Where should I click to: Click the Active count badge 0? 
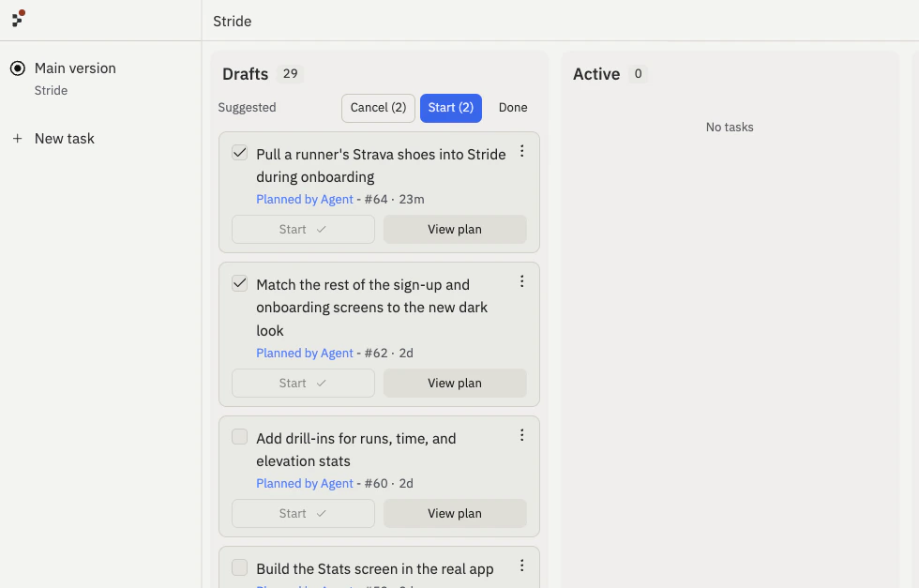(x=639, y=74)
